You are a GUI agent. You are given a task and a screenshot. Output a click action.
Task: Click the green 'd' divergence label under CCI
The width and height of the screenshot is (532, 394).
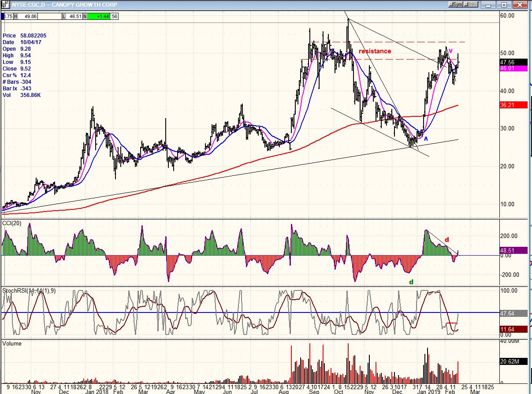pyautogui.click(x=411, y=282)
